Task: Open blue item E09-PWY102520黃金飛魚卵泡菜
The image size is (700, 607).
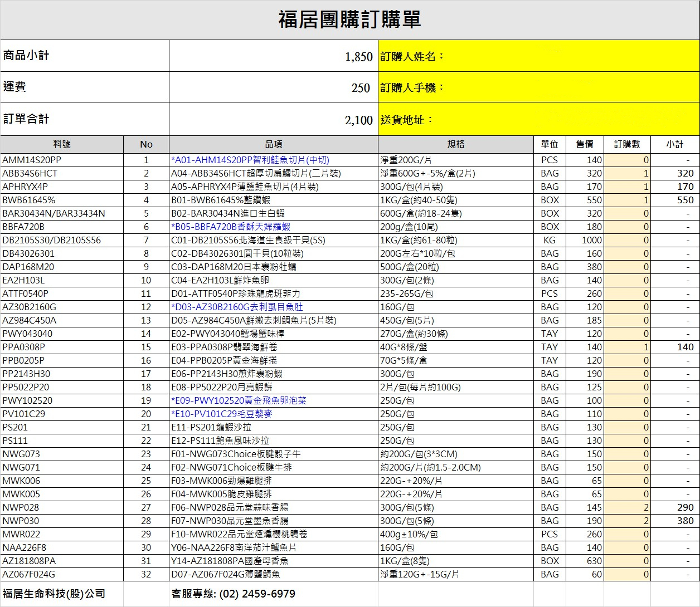Action: click(239, 400)
